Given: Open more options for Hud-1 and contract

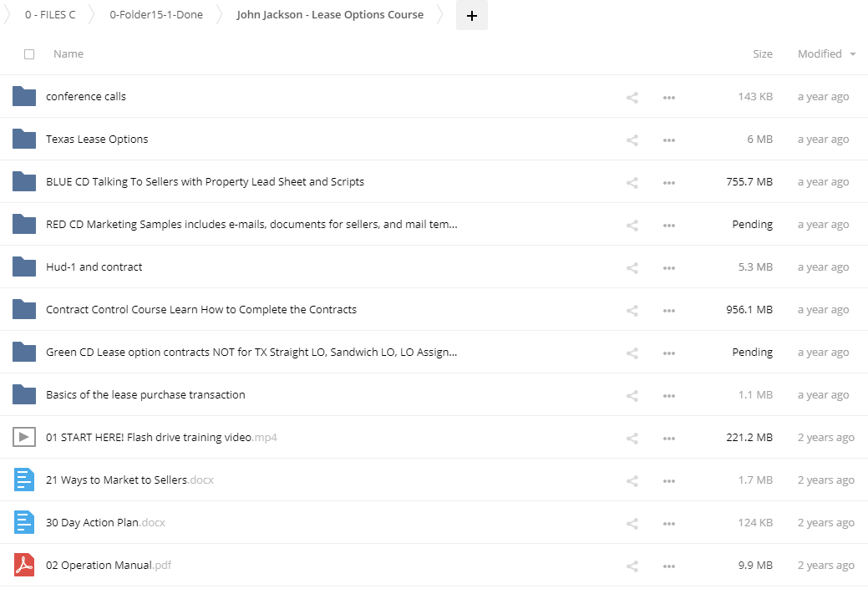Looking at the screenshot, I should 668,267.
